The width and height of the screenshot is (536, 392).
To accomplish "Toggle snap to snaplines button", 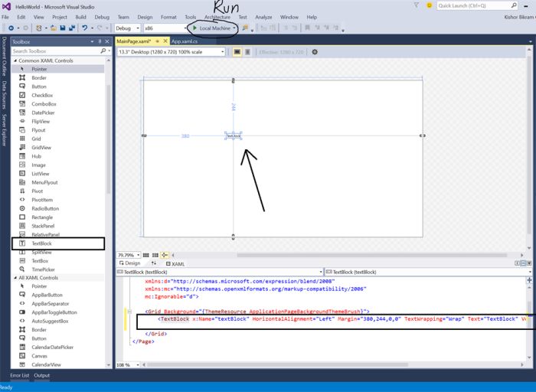I will [x=165, y=255].
